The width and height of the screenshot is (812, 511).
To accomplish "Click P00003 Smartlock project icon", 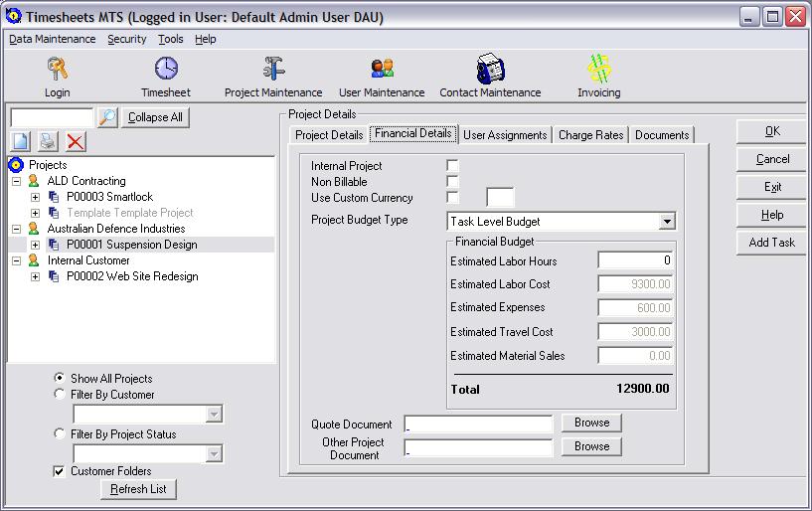I will click(54, 197).
